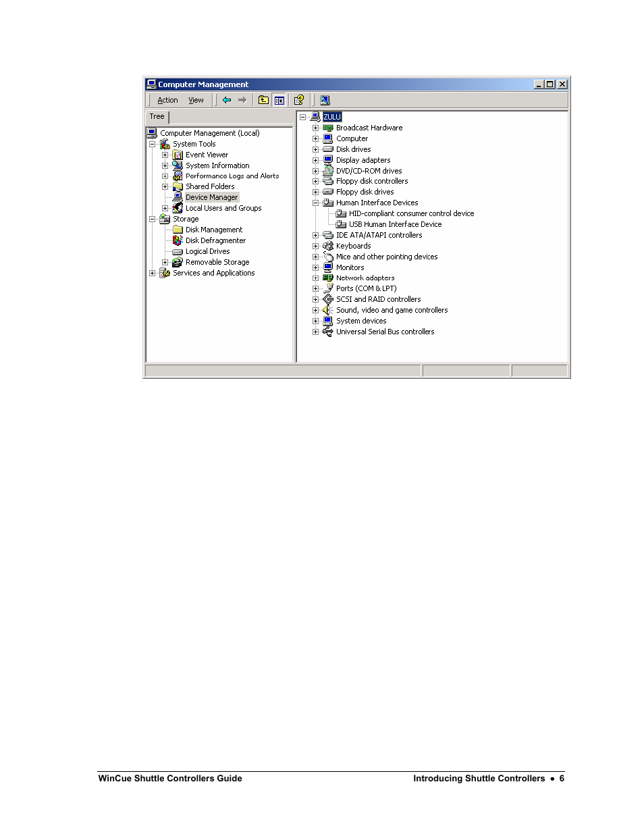Select USB Human Interface Device entry

[395, 224]
